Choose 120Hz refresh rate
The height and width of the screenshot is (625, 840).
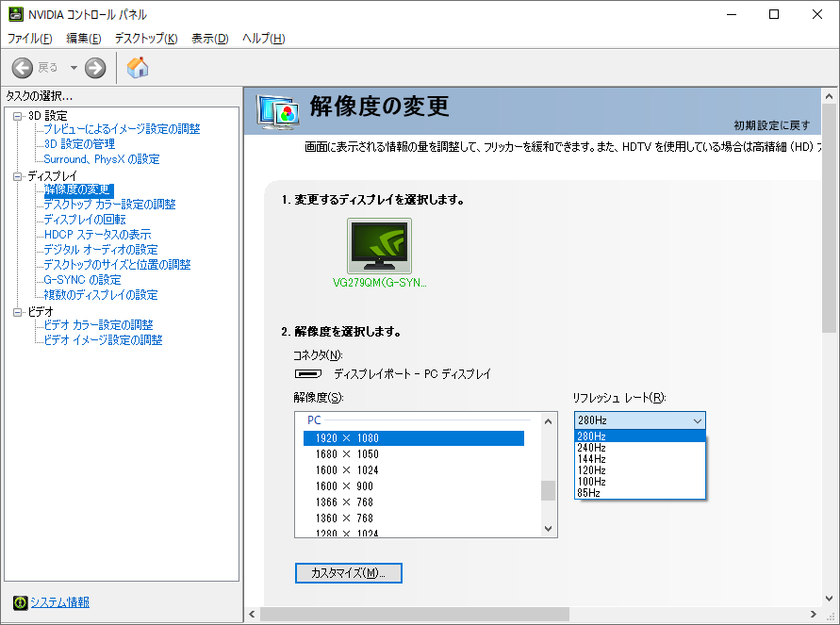pyautogui.click(x=639, y=470)
